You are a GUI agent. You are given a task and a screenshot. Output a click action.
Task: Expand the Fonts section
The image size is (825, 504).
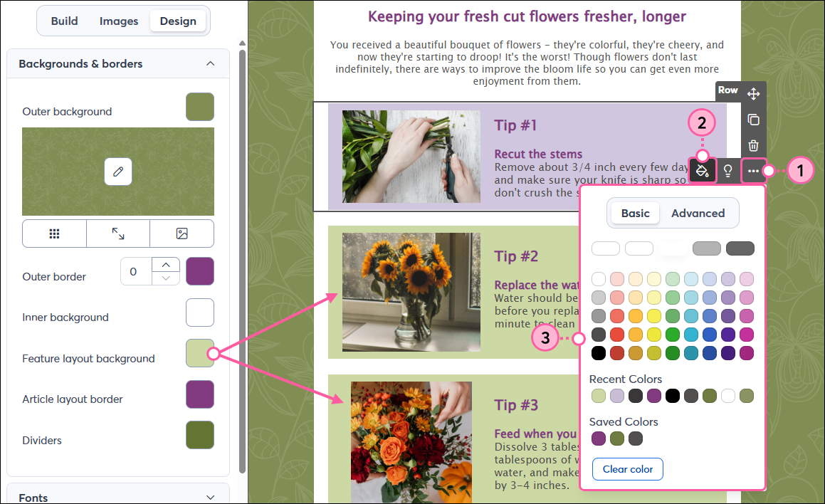pyautogui.click(x=210, y=498)
